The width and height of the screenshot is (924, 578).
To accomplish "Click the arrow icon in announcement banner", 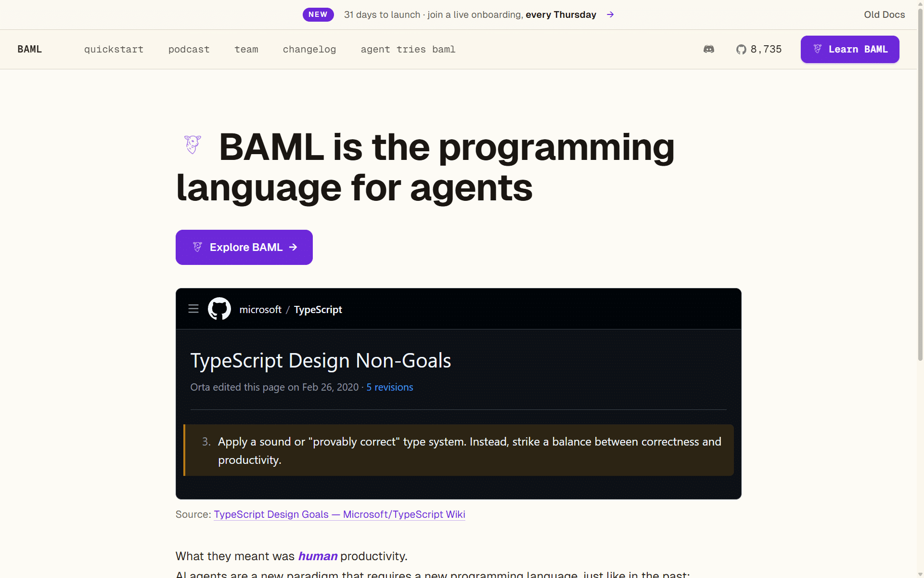I will (610, 14).
